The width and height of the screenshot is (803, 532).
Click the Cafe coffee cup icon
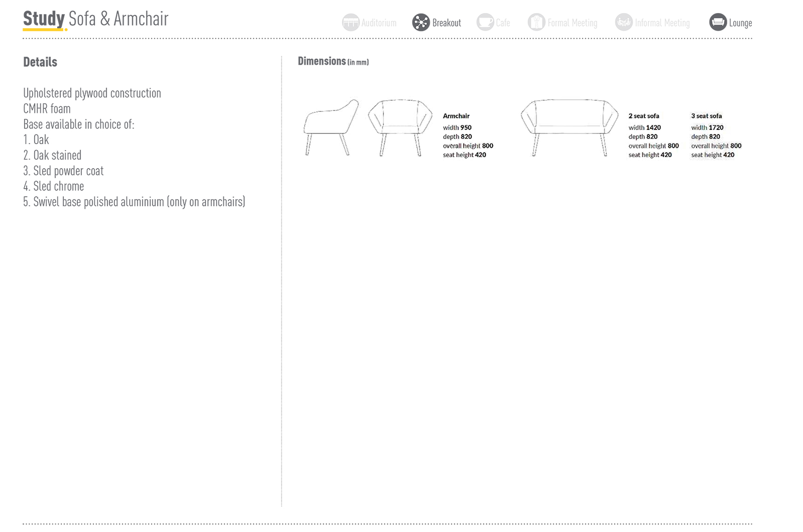click(x=485, y=23)
